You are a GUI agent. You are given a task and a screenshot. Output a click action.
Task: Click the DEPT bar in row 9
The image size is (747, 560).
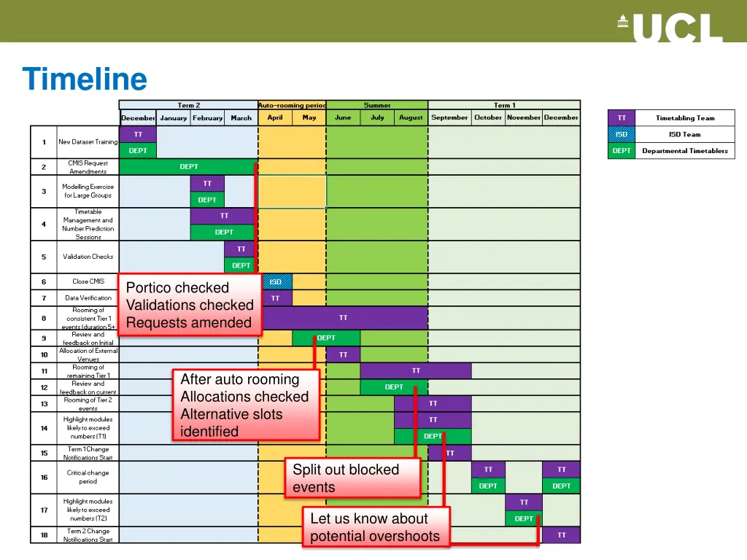tap(326, 338)
